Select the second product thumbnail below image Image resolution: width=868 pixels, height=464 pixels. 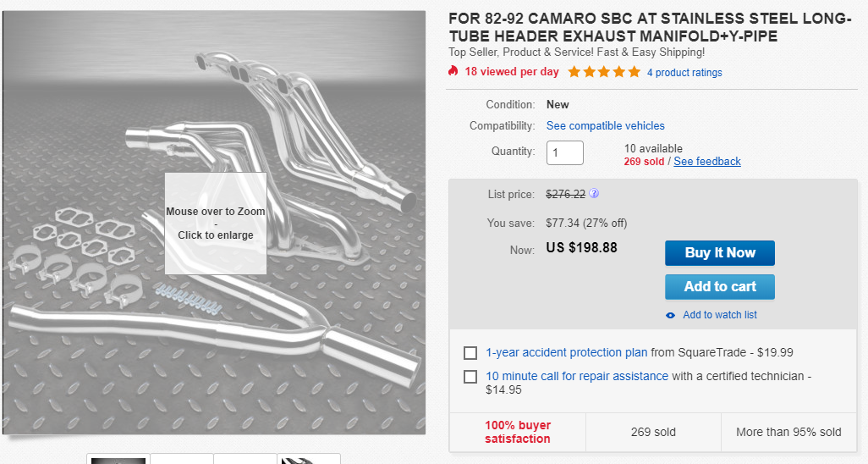pos(182,459)
